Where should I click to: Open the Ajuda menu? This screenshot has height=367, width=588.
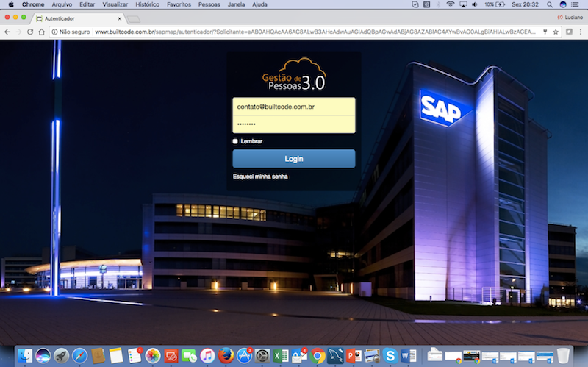pyautogui.click(x=259, y=4)
